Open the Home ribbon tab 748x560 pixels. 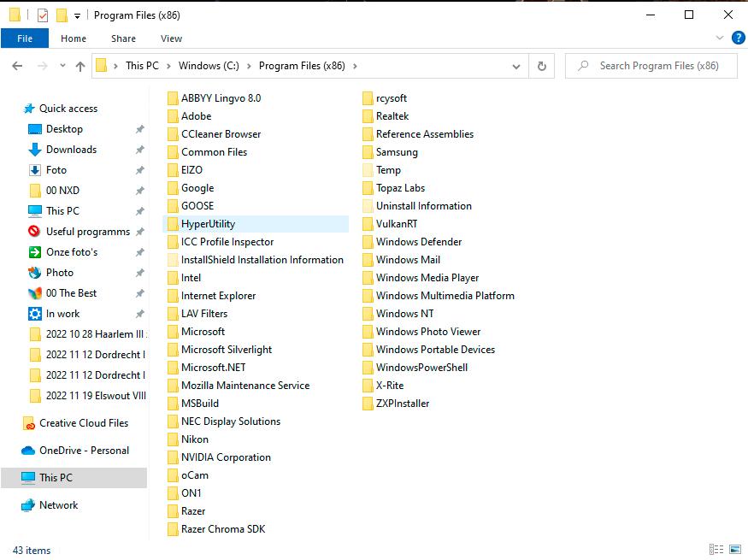[74, 38]
